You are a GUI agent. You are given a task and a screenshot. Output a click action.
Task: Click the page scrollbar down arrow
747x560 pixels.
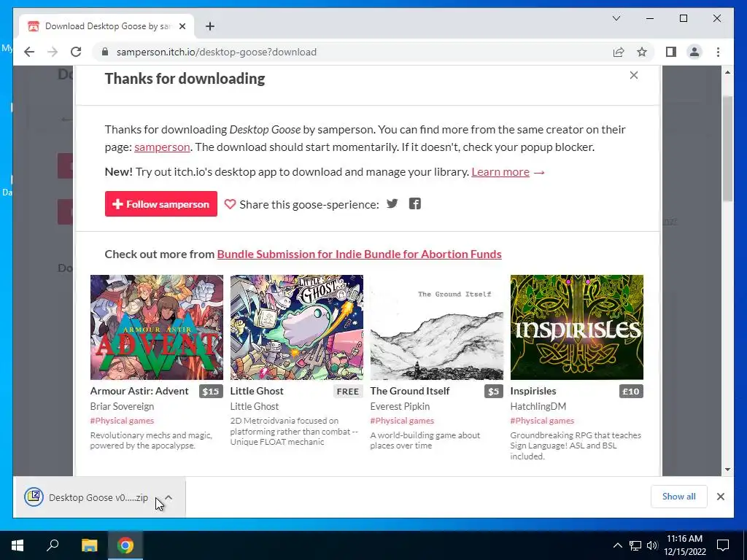pos(727,469)
